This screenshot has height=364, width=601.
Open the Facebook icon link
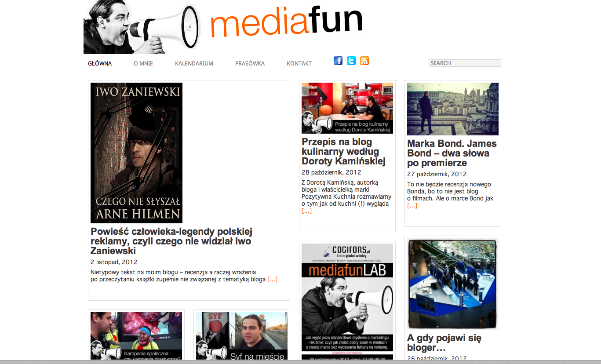pos(338,61)
